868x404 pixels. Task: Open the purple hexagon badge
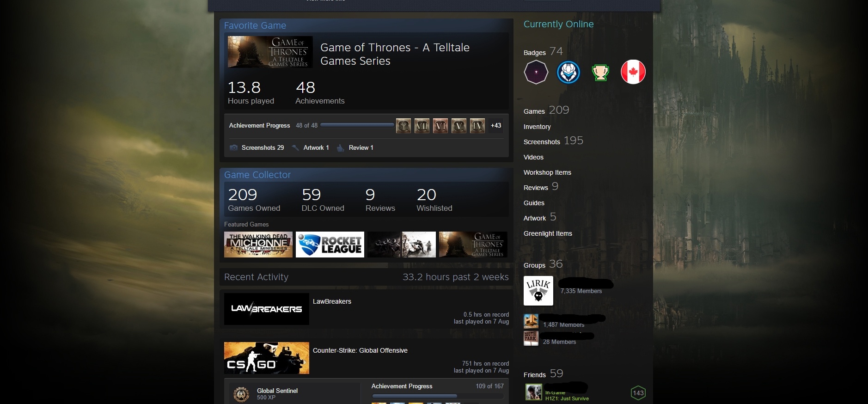point(536,72)
